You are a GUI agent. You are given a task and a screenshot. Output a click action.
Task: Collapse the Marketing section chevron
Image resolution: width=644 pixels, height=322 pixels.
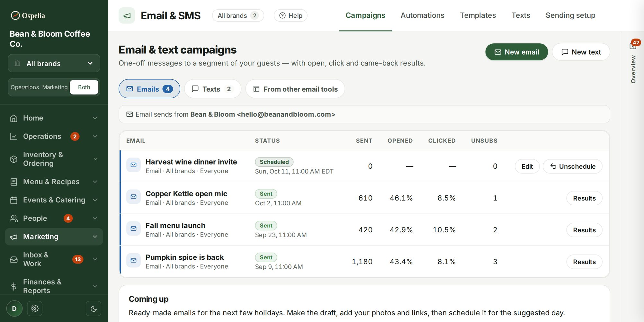point(95,237)
